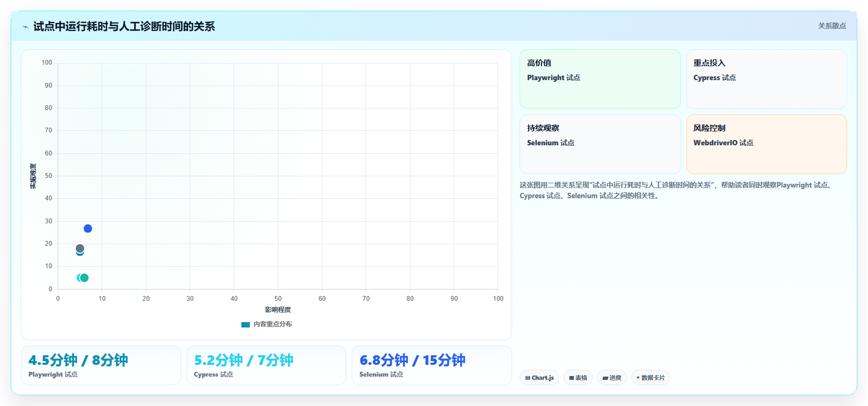Screen dimensions: 868x406
Task: Click the Playwright 试点 label under 4.5分钟
Action: pos(53,374)
